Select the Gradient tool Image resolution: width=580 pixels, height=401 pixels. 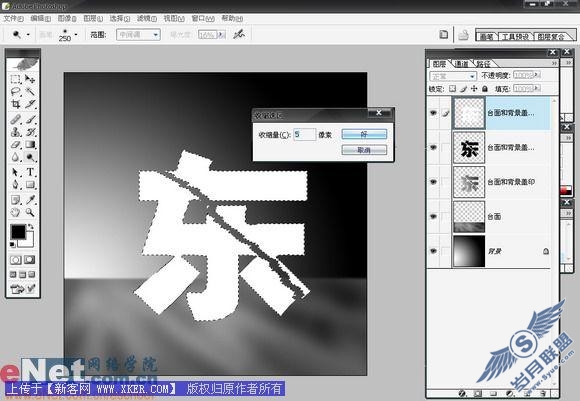tap(30, 144)
